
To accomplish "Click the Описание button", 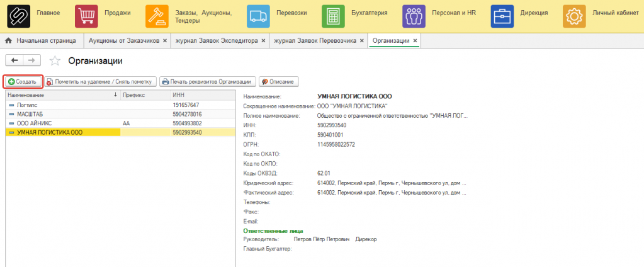I will pyautogui.click(x=278, y=81).
